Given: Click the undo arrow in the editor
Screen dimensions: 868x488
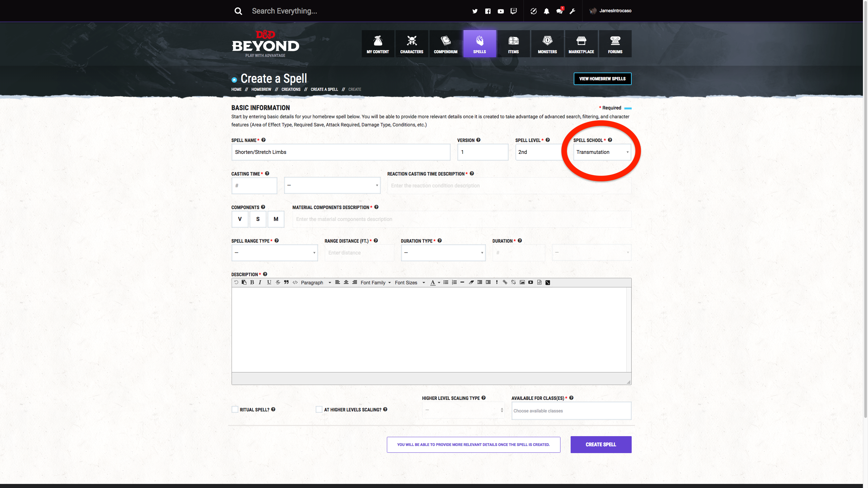Looking at the screenshot, I should 236,282.
